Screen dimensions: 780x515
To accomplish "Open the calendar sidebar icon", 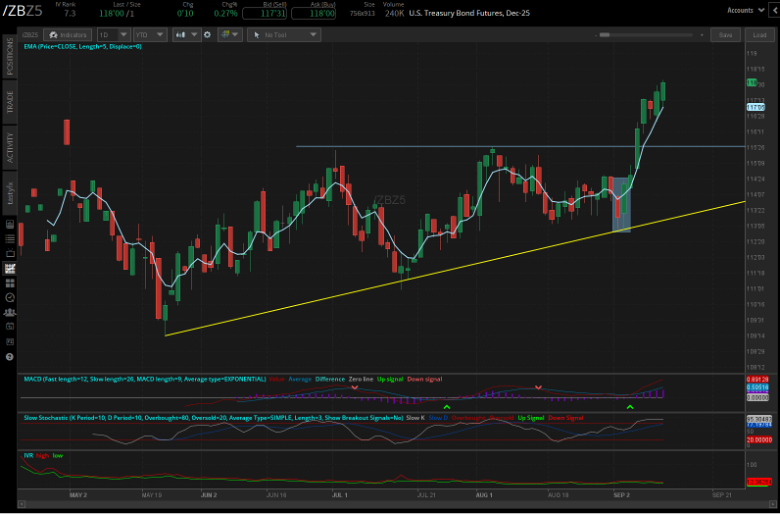I will point(10,327).
